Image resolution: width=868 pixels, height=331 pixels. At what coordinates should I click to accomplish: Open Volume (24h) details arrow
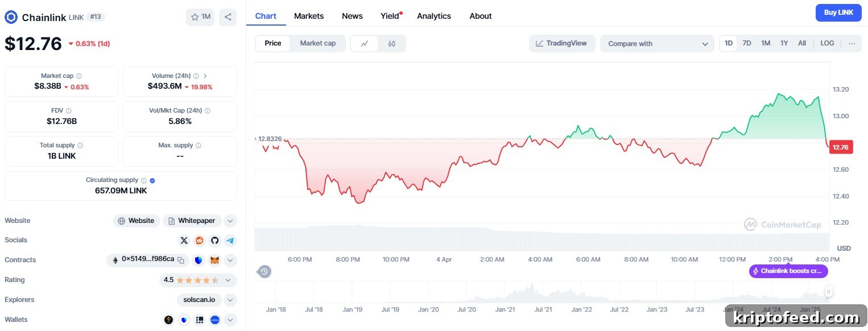point(205,76)
